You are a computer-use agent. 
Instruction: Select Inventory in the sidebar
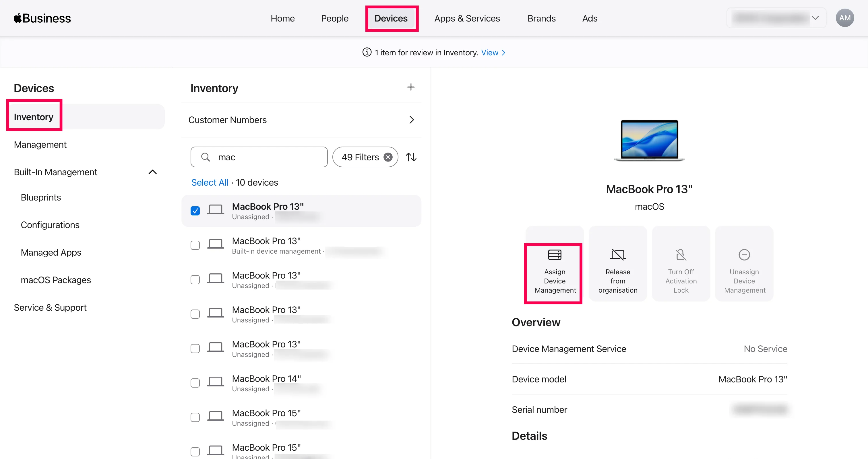click(86, 117)
